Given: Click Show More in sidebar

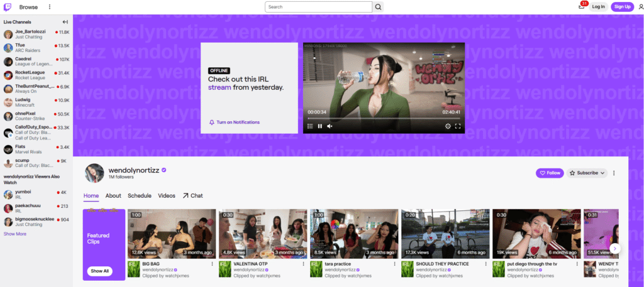Looking at the screenshot, I should (15, 234).
